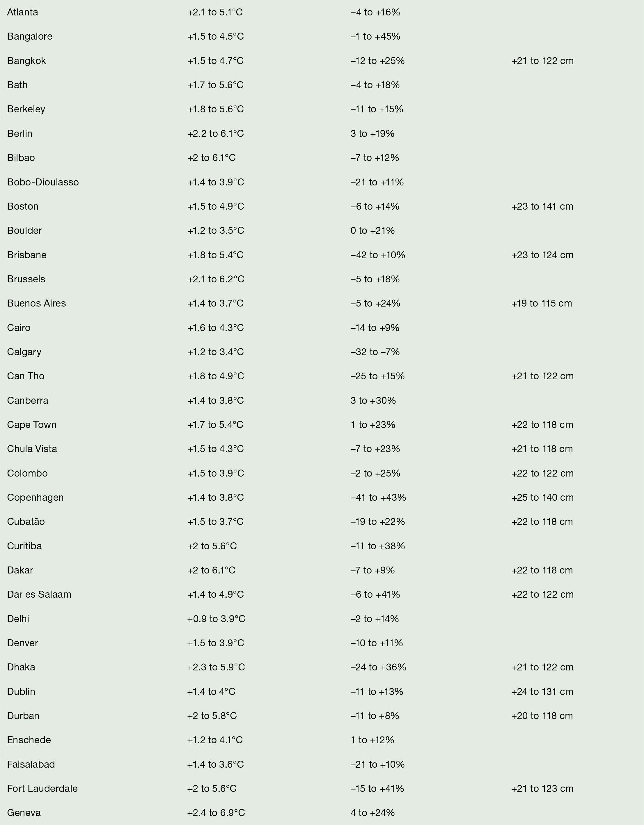This screenshot has width=644, height=825.
Task: Click Dublin's +24 to 131 cm value
Action: click(x=542, y=692)
